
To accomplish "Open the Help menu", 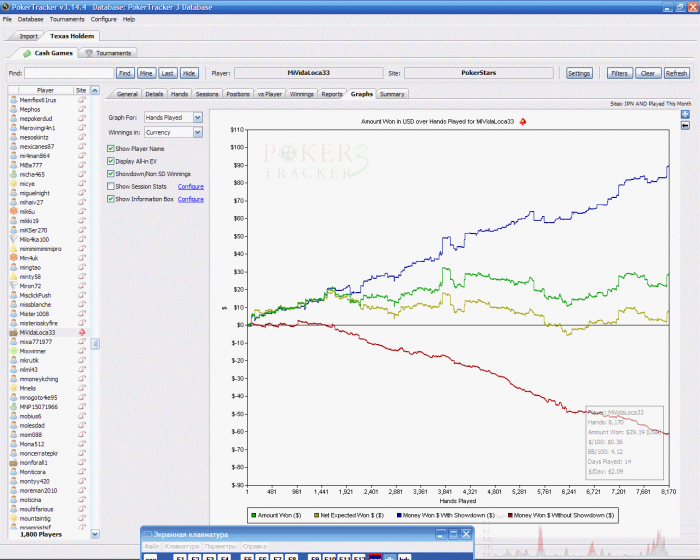I will (129, 19).
